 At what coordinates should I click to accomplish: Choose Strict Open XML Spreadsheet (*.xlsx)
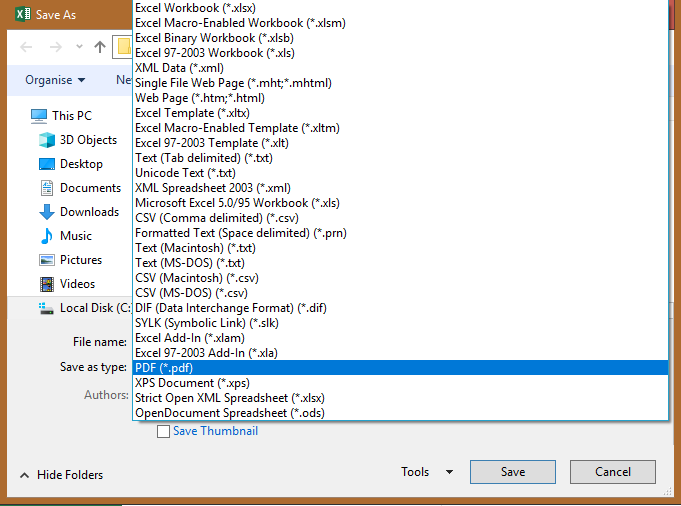point(400,398)
